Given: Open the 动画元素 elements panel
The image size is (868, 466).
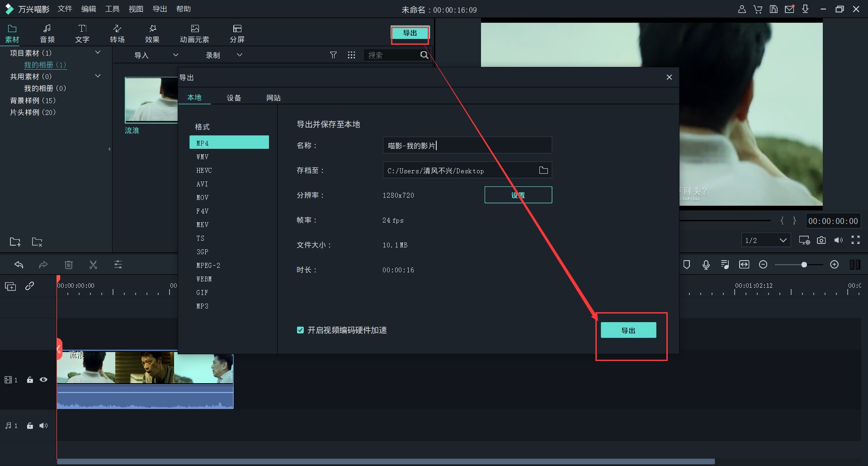Looking at the screenshot, I should coord(194,34).
